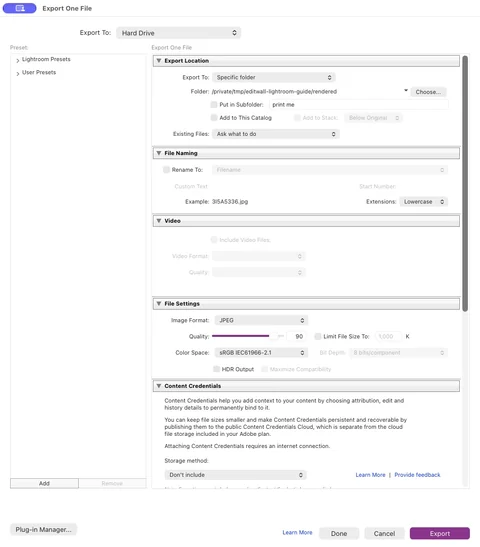The height and width of the screenshot is (547, 480).
Task: Enable the Limit File Size To checkbox
Action: (x=318, y=336)
